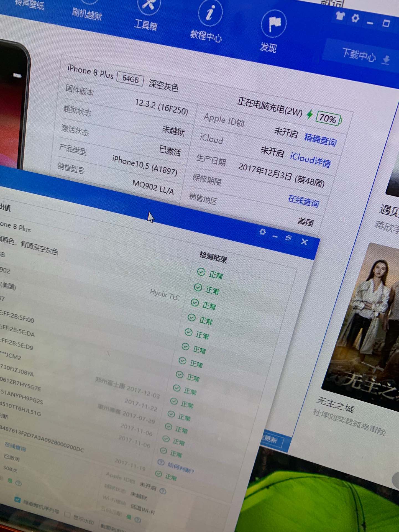Open iCloud详情 link
Viewport: 399px width, 532px height.
pyautogui.click(x=310, y=160)
